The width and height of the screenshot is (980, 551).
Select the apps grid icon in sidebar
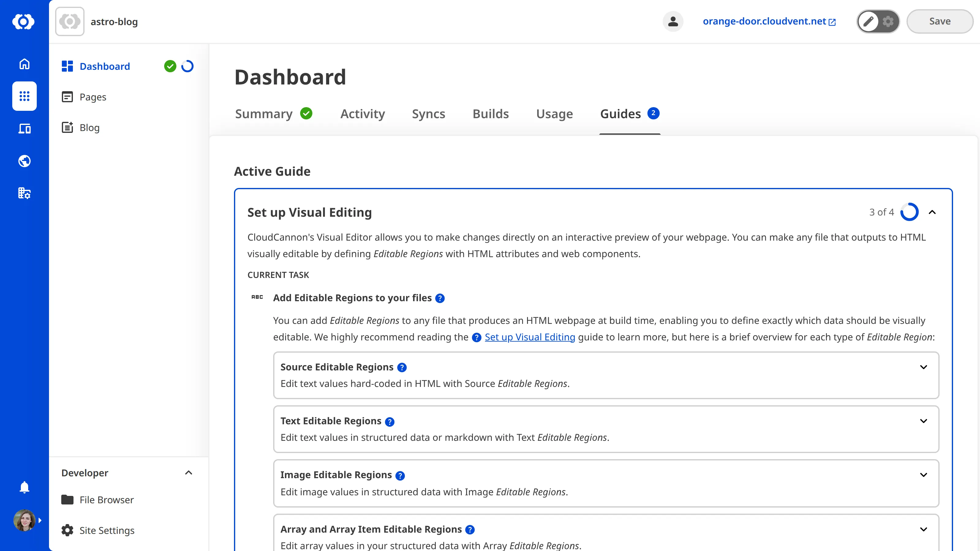pyautogui.click(x=24, y=96)
